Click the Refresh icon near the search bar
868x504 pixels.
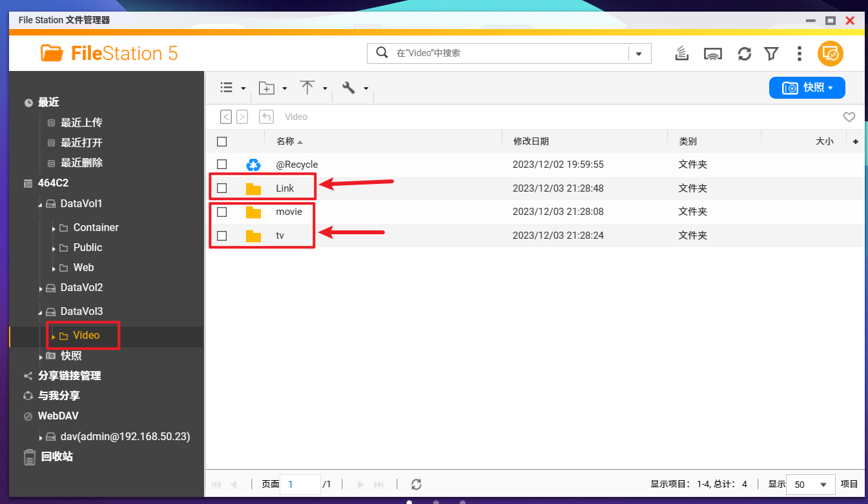(x=744, y=54)
